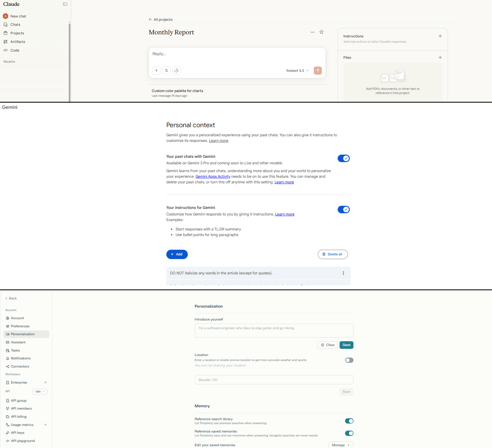Go Back from Perplexity settings

pos(11,299)
